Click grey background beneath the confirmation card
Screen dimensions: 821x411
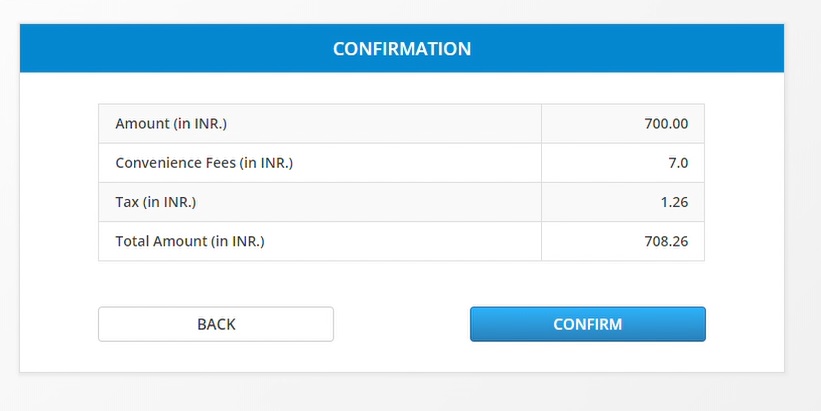tap(402, 394)
